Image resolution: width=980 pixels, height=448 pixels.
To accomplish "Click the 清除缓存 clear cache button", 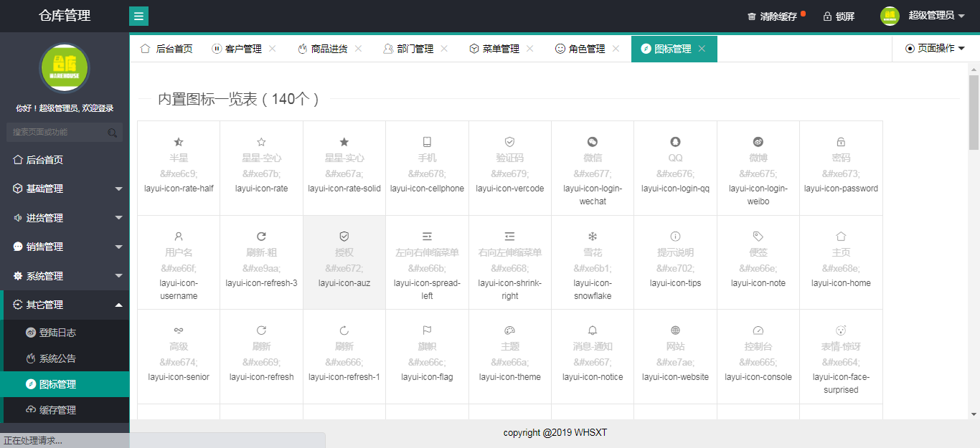I will coord(770,14).
